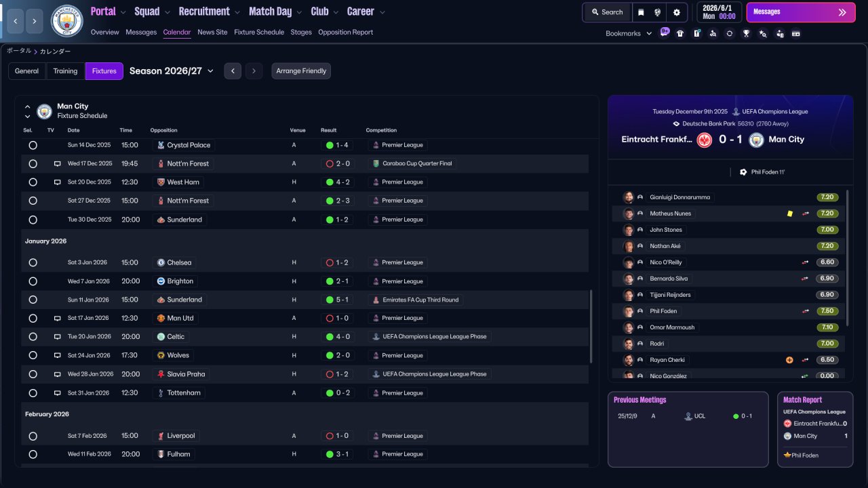Viewport: 868px width, 488px height.
Task: Click the shirt icon in the bookmarks bar
Action: coord(680,33)
